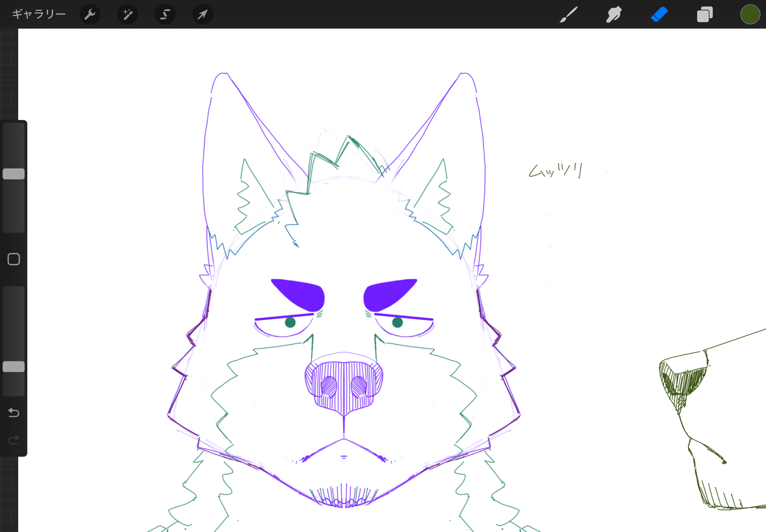The width and height of the screenshot is (766, 532).
Task: Tap the handwritten ムッツリ note
Action: (556, 170)
